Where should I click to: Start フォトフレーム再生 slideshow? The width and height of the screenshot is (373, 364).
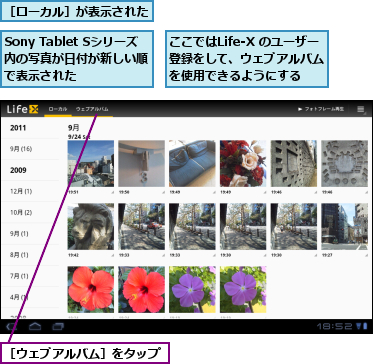[x=322, y=109]
